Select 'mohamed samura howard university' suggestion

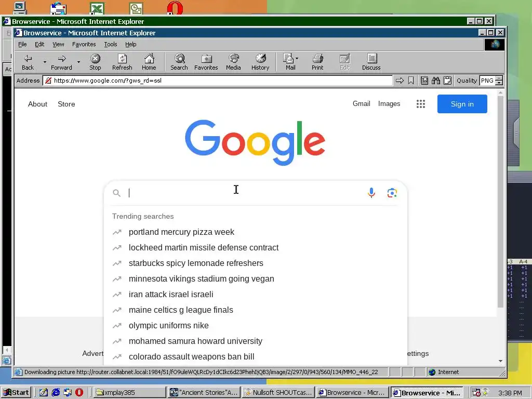[256, 341]
